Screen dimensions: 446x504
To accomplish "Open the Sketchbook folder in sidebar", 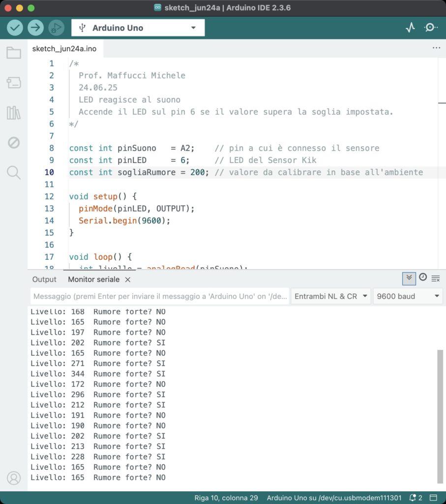I will (14, 53).
